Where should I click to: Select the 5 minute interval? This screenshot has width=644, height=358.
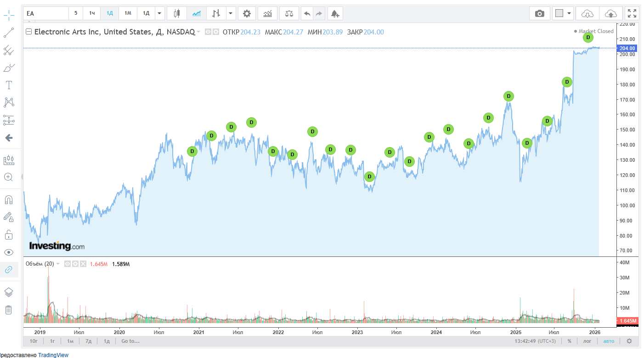pos(76,13)
